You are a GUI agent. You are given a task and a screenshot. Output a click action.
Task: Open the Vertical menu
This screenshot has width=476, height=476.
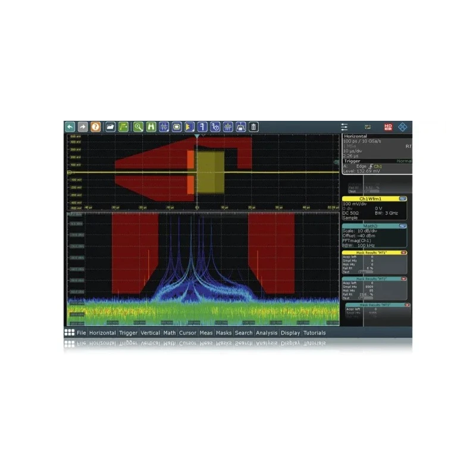150,333
